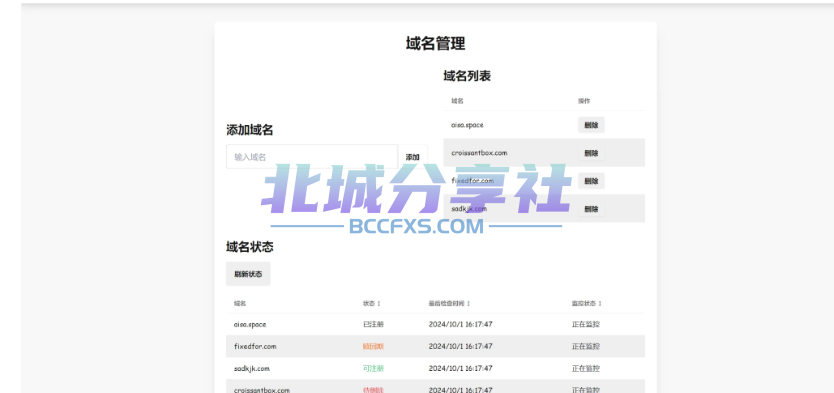This screenshot has width=834, height=393.
Task: Click 正在监控 in the oisa.space row
Action: point(586,324)
